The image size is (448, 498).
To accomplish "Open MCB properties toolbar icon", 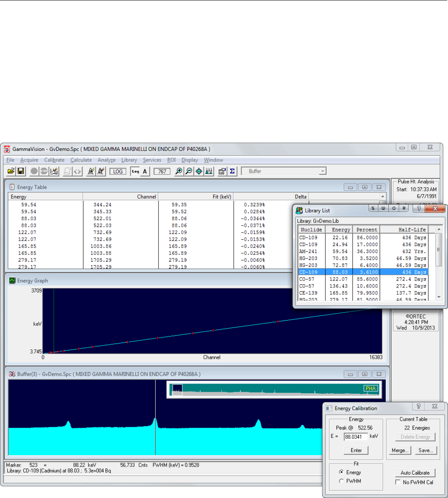I will pyautogui.click(x=222, y=171).
